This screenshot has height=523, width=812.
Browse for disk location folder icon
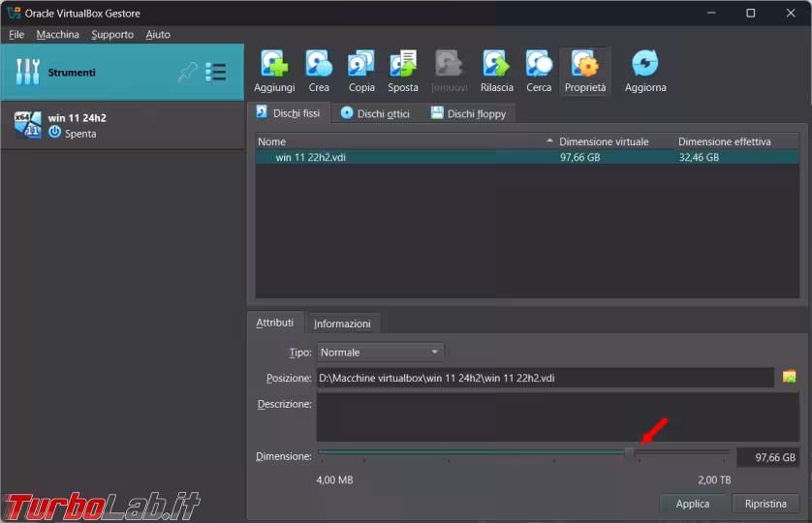click(789, 378)
